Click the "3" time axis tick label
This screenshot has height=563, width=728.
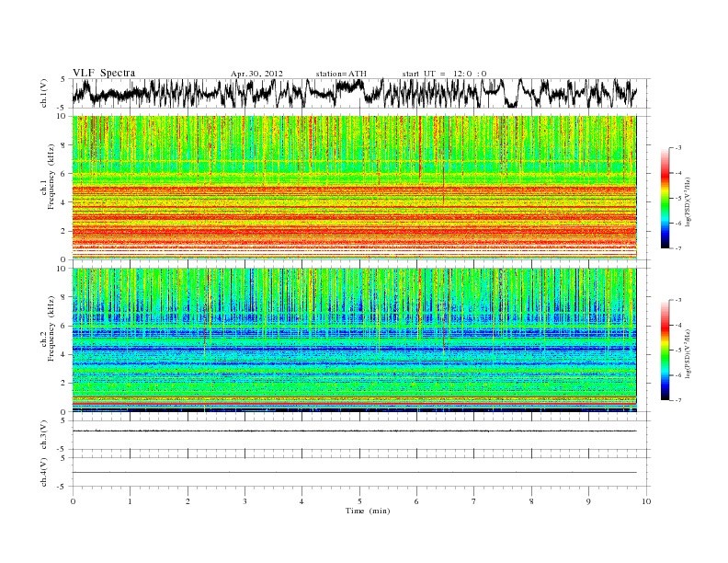click(245, 501)
